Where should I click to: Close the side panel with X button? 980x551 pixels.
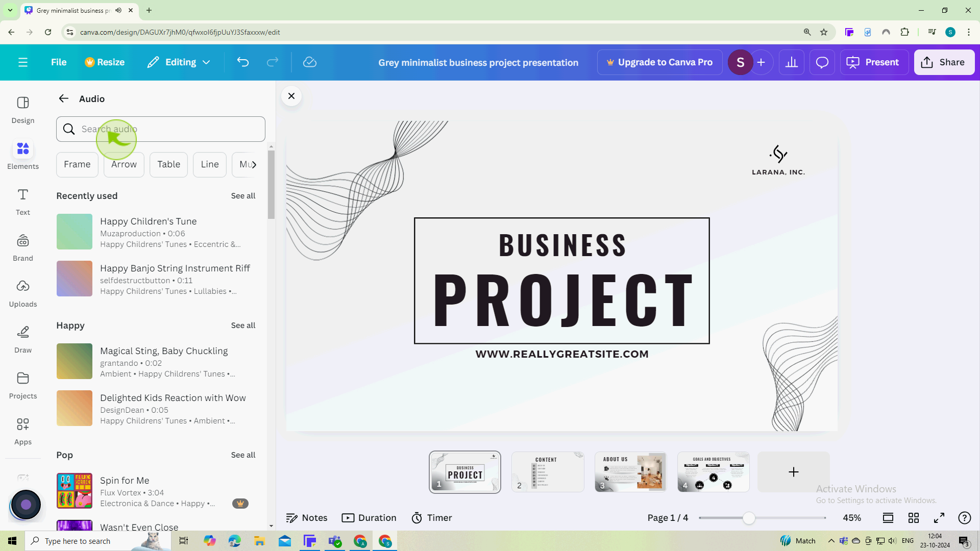coord(291,96)
